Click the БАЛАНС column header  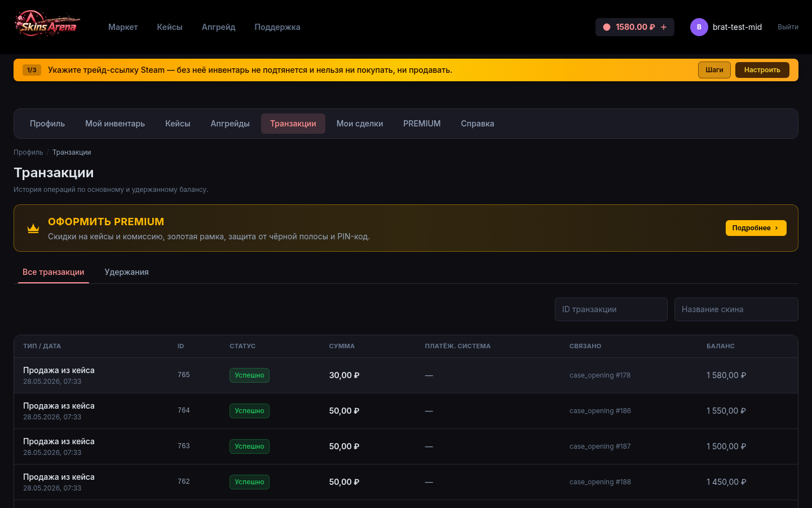[x=721, y=346]
